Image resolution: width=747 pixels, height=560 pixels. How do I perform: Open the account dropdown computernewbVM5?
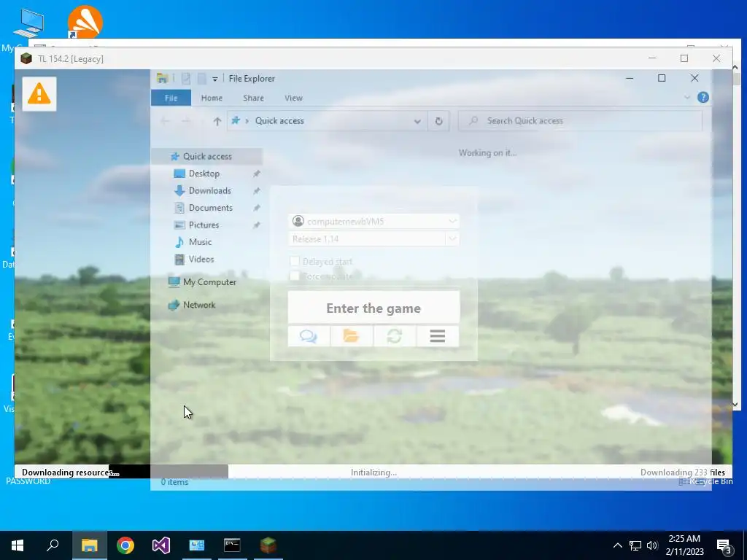[373, 221]
